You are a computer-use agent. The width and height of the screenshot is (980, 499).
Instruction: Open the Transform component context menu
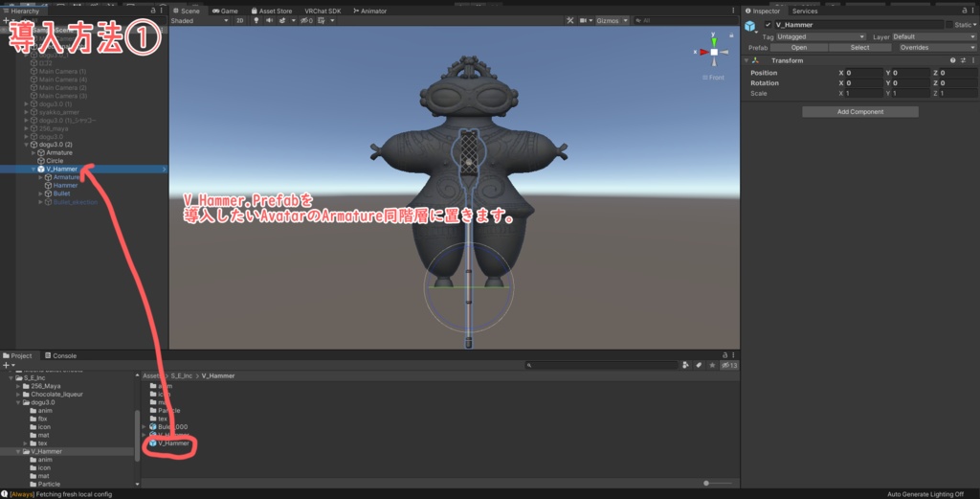pos(973,60)
